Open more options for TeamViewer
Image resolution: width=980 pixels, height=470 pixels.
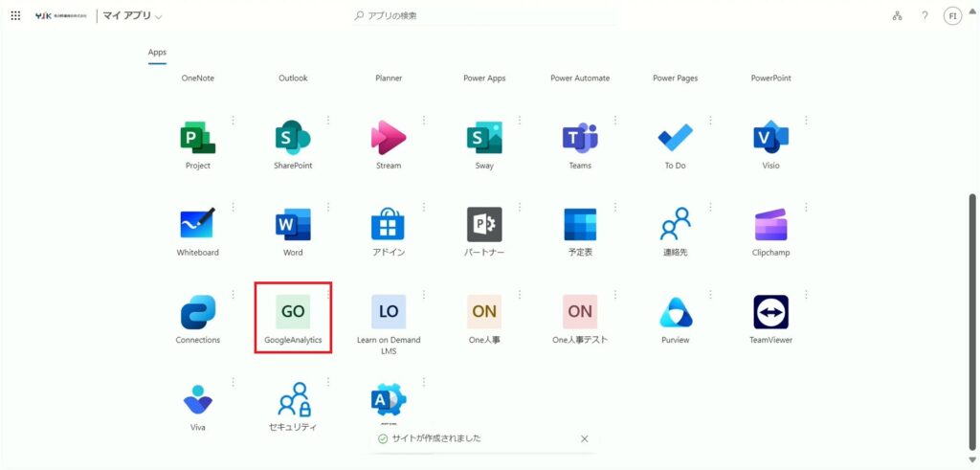(x=806, y=295)
